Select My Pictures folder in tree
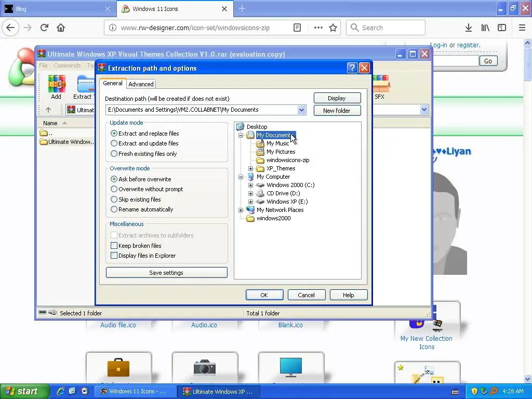This screenshot has width=532, height=399. 281,152
